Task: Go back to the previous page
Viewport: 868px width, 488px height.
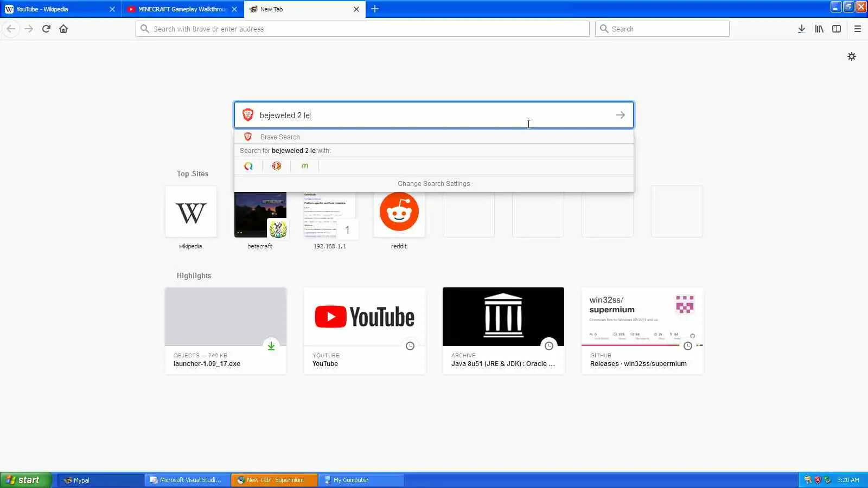Action: pos(11,29)
